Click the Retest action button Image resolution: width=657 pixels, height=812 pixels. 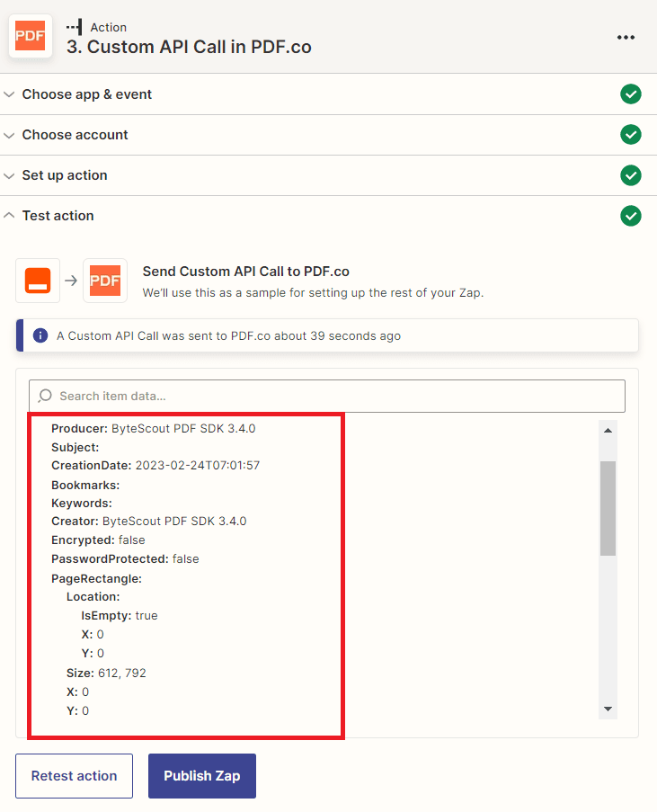(x=74, y=776)
